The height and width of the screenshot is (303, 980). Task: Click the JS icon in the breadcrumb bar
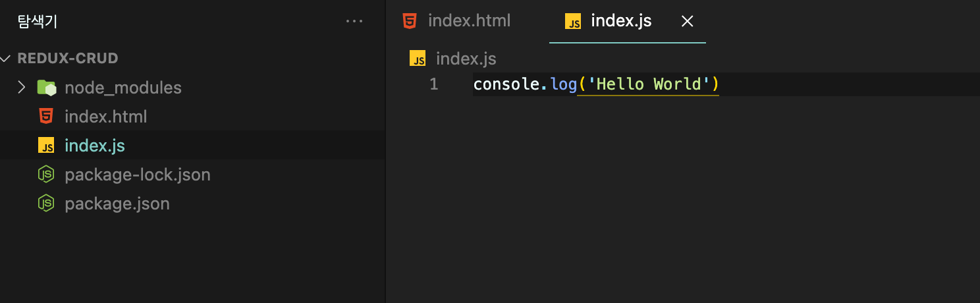tap(418, 59)
